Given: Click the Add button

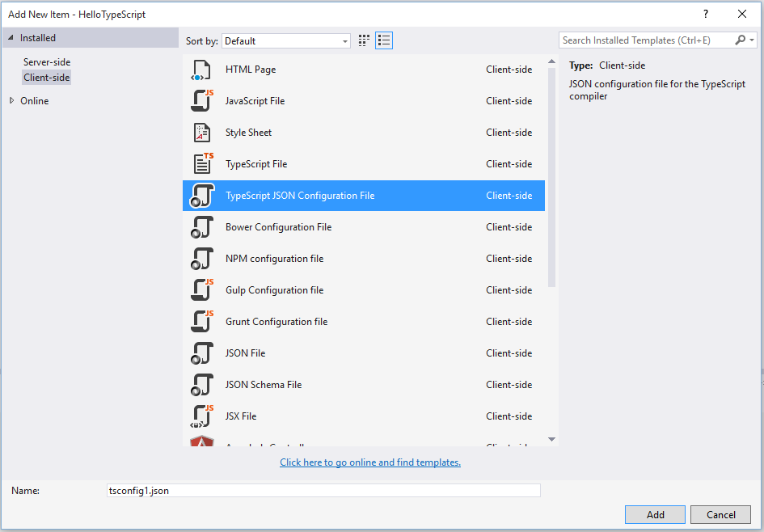Looking at the screenshot, I should [x=655, y=514].
